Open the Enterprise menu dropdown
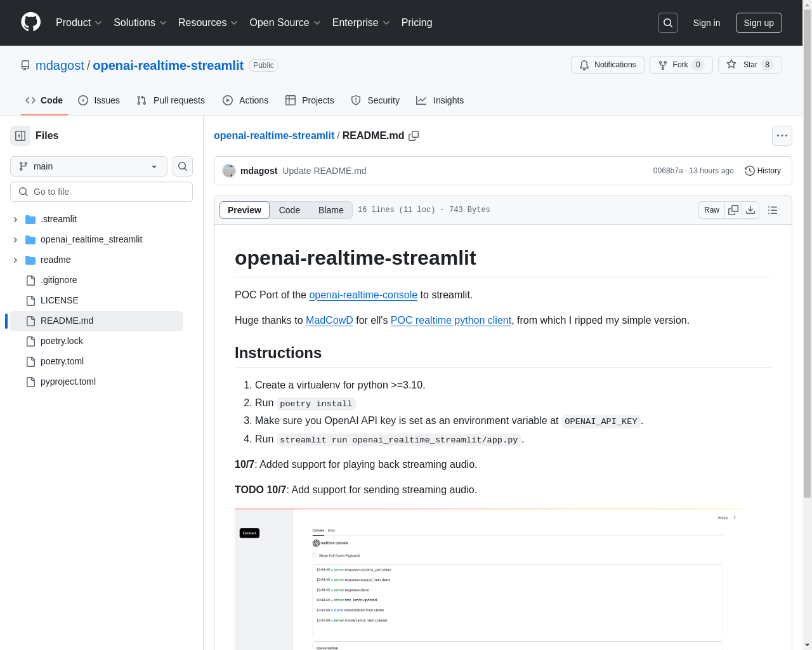This screenshot has width=812, height=650. (x=361, y=23)
